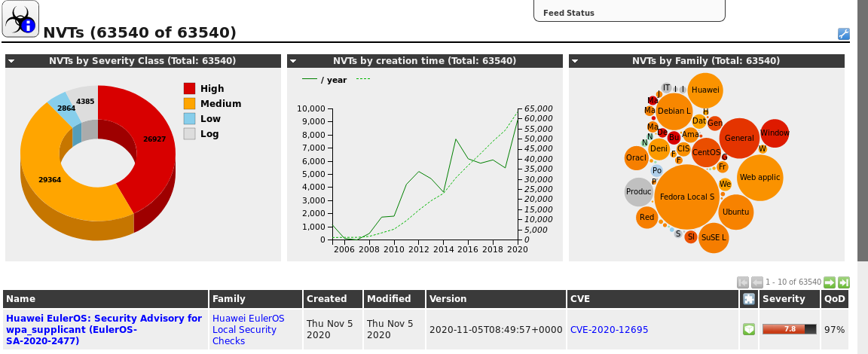Jump to last page of NVTs

pyautogui.click(x=843, y=282)
